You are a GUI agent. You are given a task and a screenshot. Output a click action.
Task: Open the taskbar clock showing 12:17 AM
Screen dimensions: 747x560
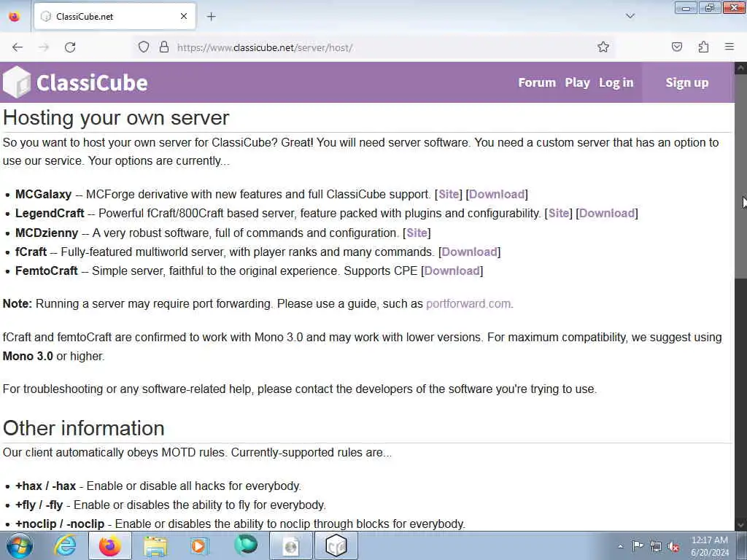click(x=710, y=546)
